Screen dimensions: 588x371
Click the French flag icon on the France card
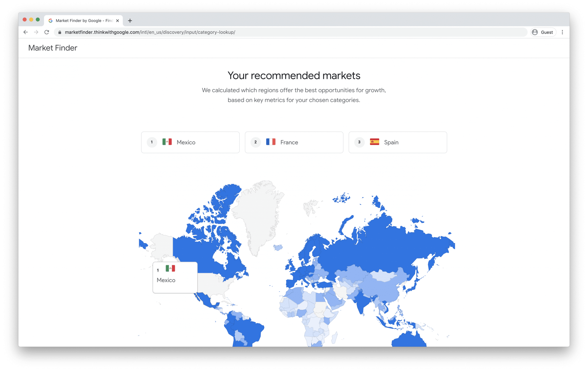[271, 142]
